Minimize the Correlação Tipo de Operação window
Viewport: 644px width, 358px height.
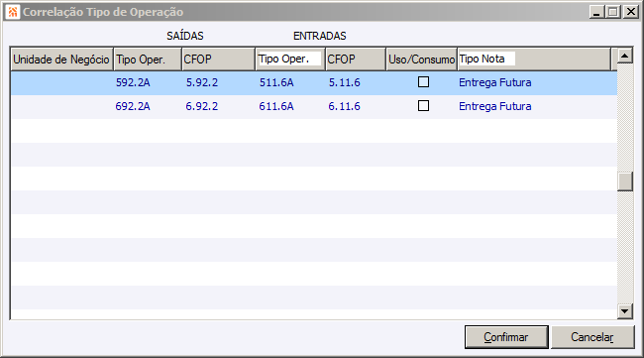pos(596,12)
